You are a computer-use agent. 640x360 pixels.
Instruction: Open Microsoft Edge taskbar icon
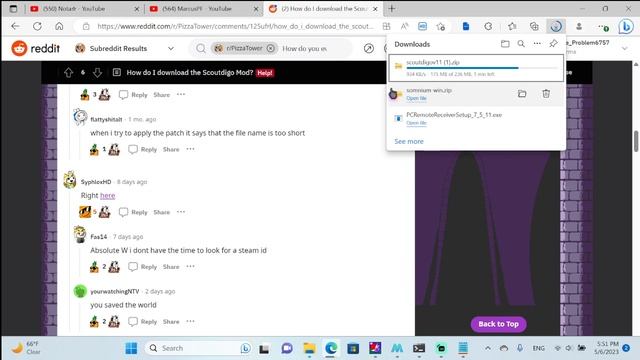tap(331, 348)
